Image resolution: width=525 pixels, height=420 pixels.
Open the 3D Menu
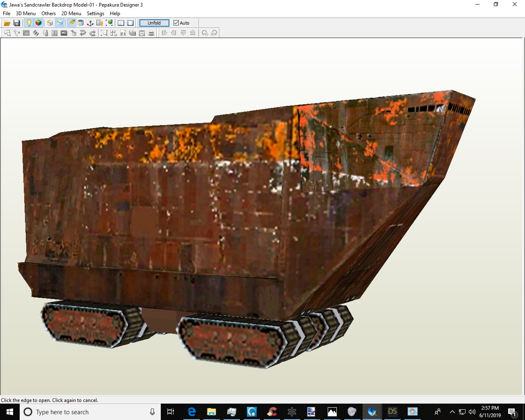[26, 14]
